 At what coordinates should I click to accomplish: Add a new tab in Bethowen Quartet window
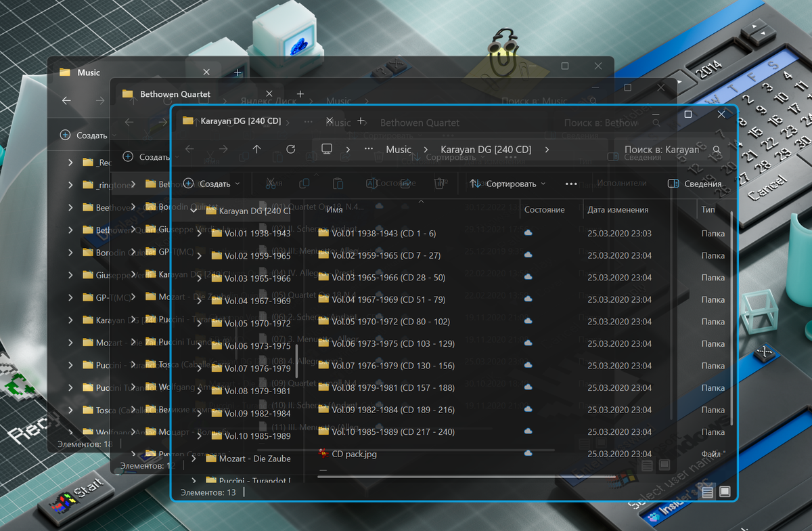click(x=300, y=93)
